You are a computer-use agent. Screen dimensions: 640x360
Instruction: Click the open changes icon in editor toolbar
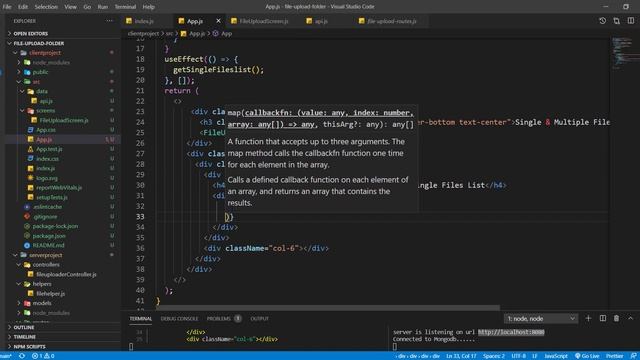click(x=616, y=21)
